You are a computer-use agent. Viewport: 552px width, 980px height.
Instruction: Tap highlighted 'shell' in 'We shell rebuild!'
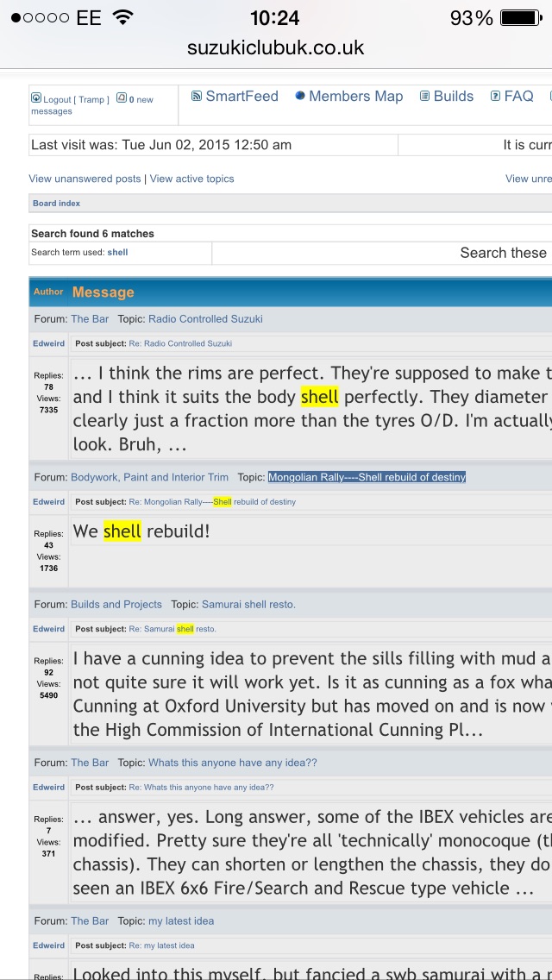pos(122,531)
